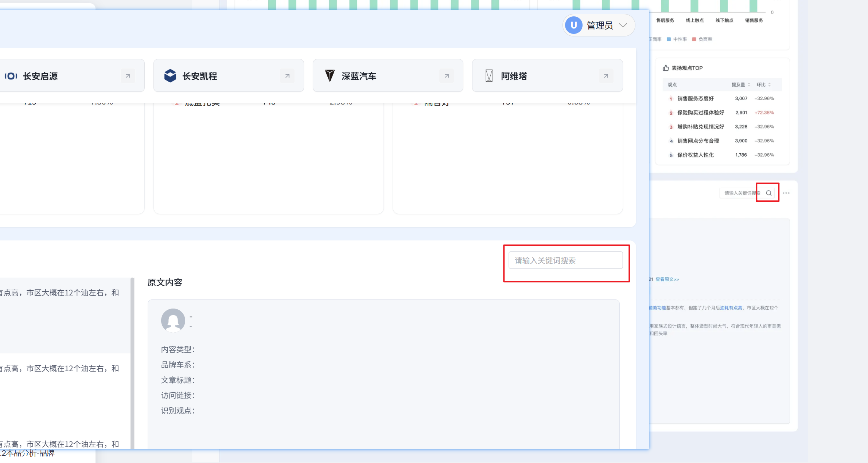Click the 表扬观点TOP panel title

(x=687, y=68)
